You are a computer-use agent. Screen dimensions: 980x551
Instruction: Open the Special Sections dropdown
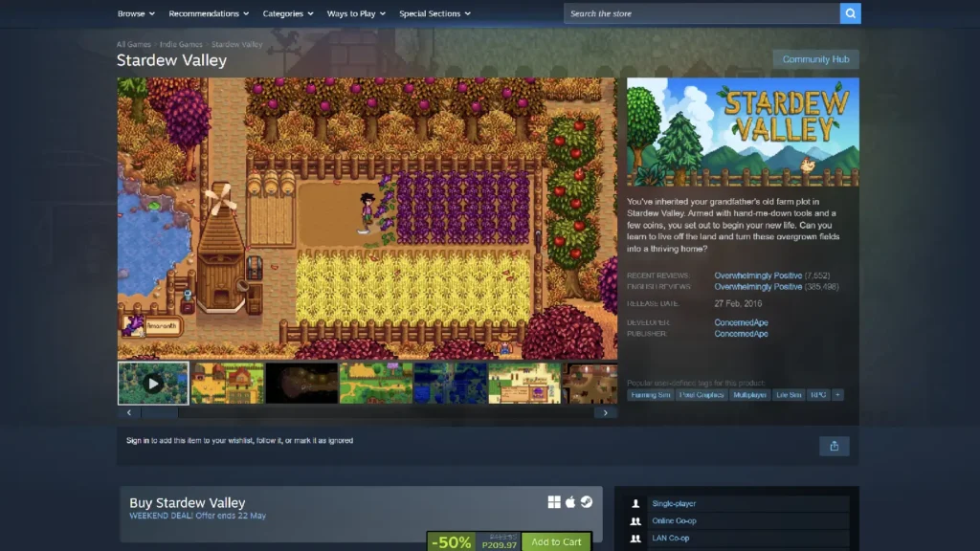coord(435,13)
